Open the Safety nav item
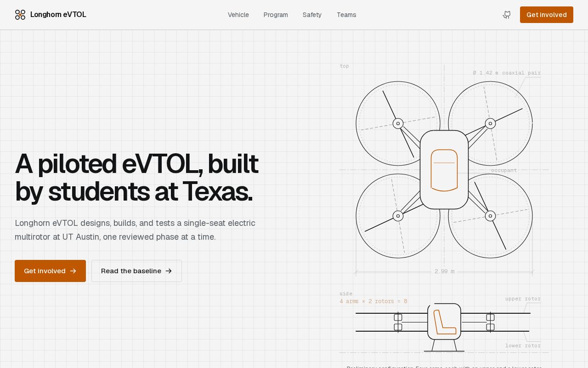588x368 pixels. pos(312,15)
